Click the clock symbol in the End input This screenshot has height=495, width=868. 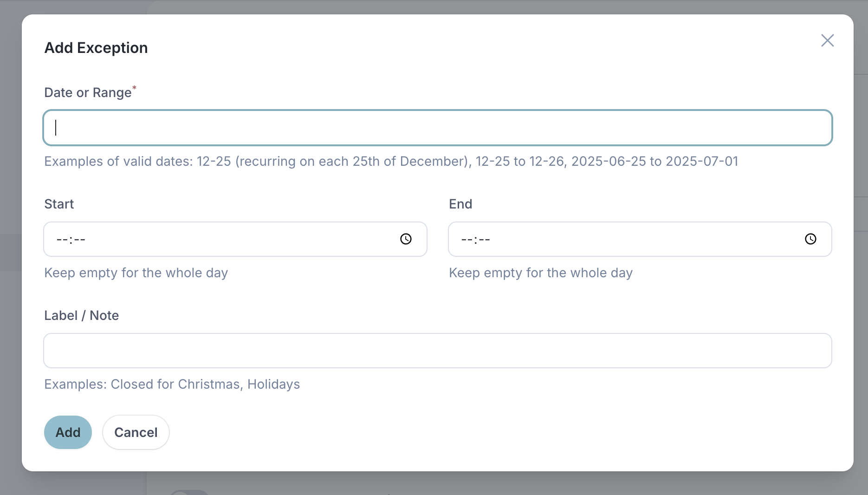coord(811,239)
